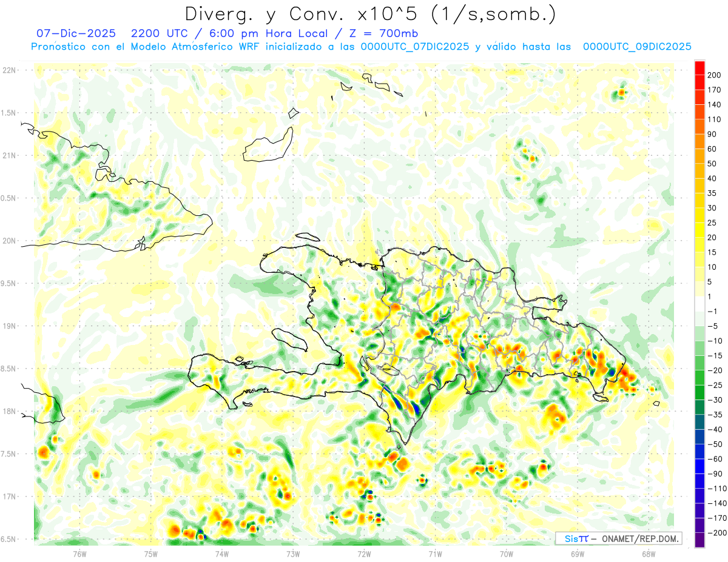This screenshot has width=728, height=562.
Task: Click the title 'Diverg. y Conv. x10^5 (1/s,somb.)'
Action: [369, 14]
